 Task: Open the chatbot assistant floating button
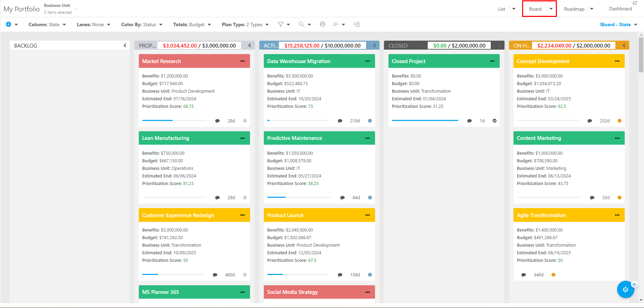(x=625, y=289)
